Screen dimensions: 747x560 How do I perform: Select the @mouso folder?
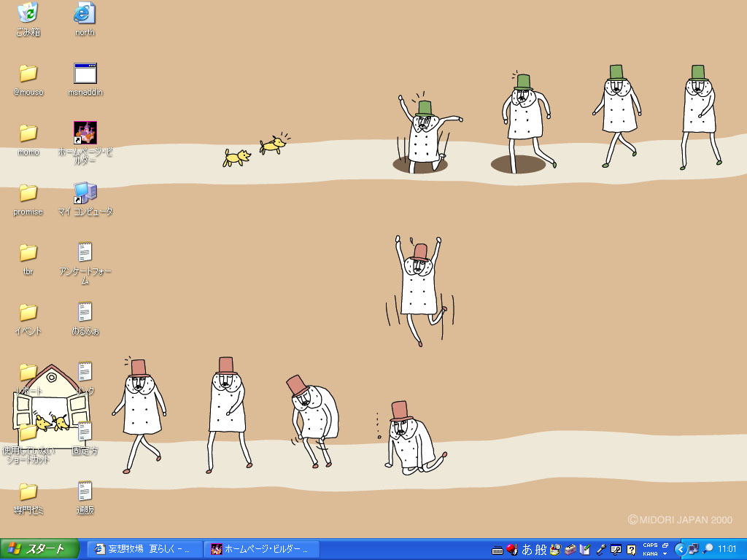pos(28,79)
